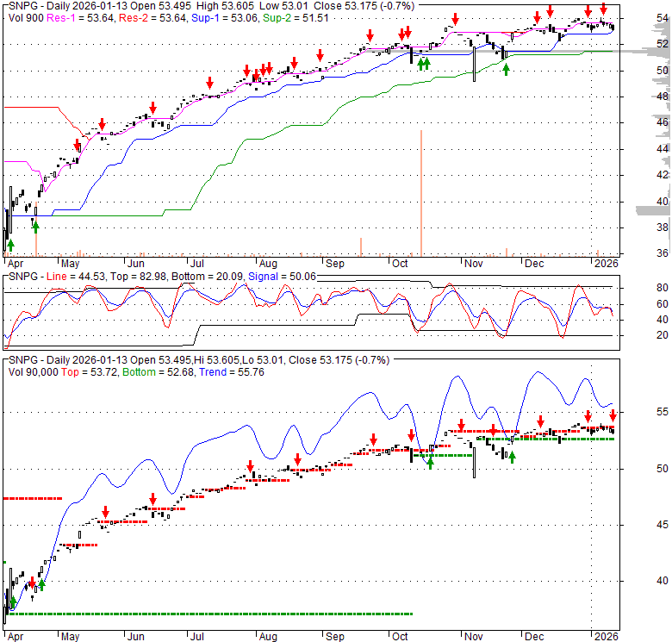Click the tall October volume spike bar
The width and height of the screenshot is (672, 642).
pos(420,190)
